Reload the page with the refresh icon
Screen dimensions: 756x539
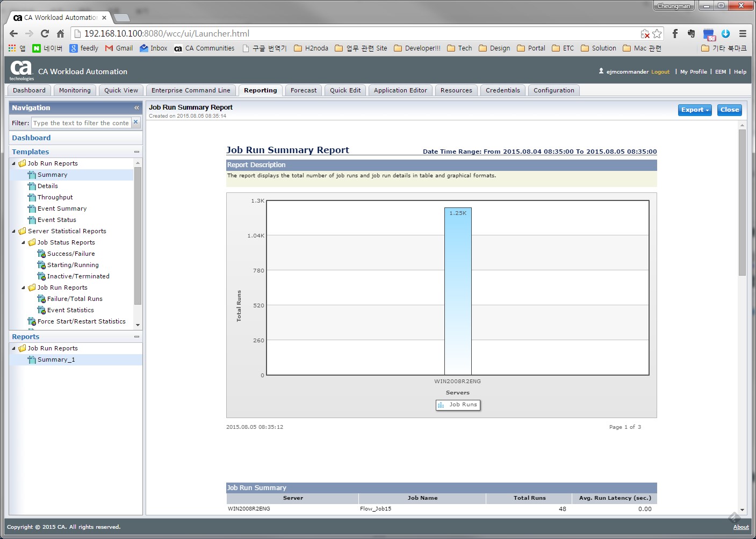point(45,33)
